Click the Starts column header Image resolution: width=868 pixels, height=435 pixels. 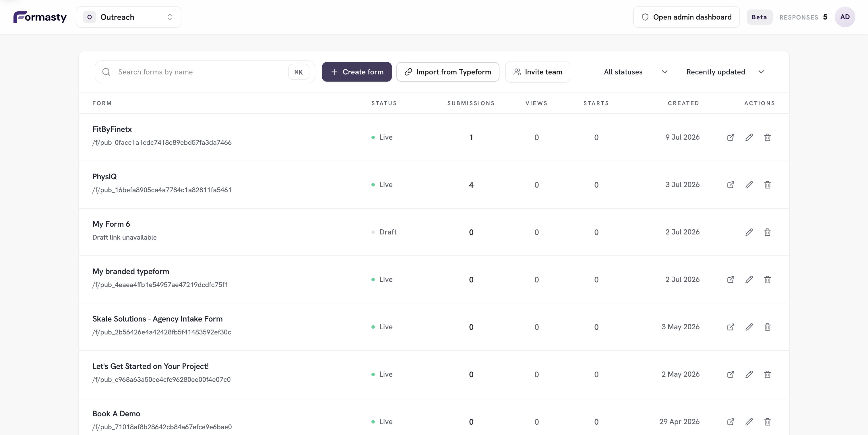click(596, 103)
